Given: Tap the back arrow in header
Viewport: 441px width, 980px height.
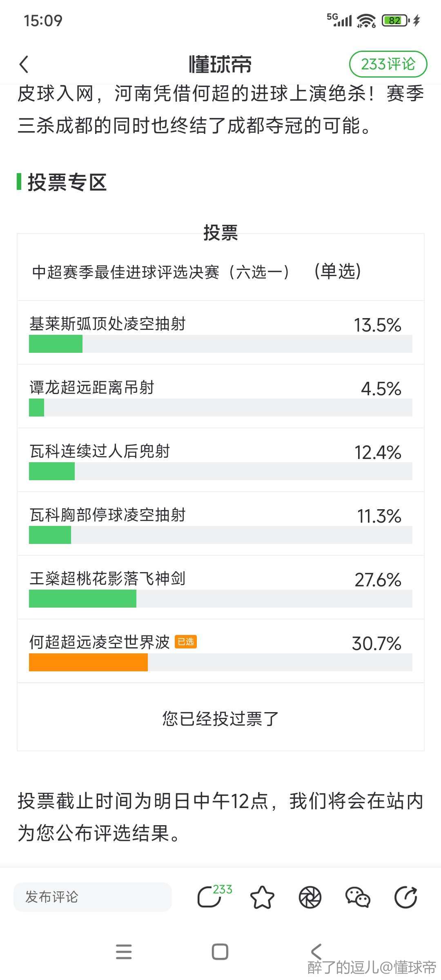Looking at the screenshot, I should click(x=24, y=65).
